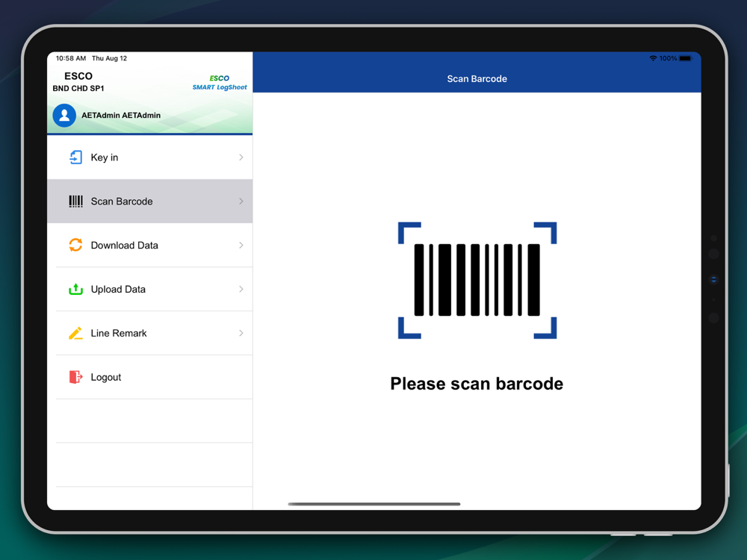747x560 pixels.
Task: Click the BND CHD SP1 label
Action: (x=78, y=89)
